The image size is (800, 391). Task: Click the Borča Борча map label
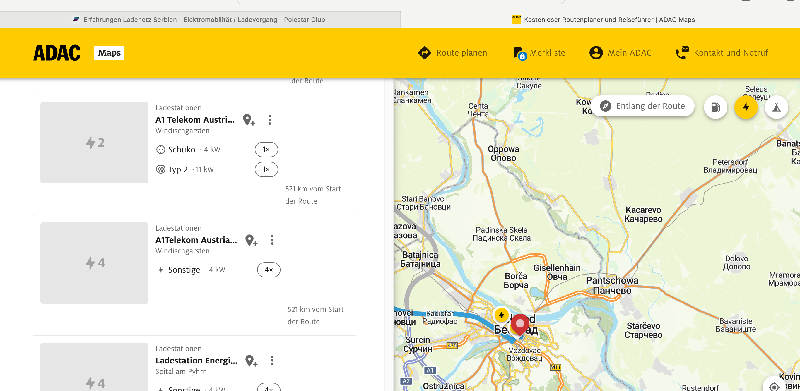click(x=515, y=281)
